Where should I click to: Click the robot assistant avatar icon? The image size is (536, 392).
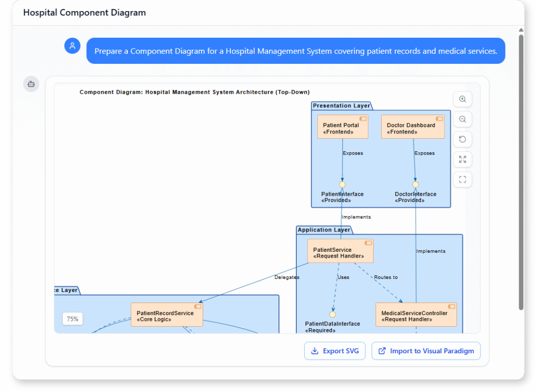[x=31, y=84]
